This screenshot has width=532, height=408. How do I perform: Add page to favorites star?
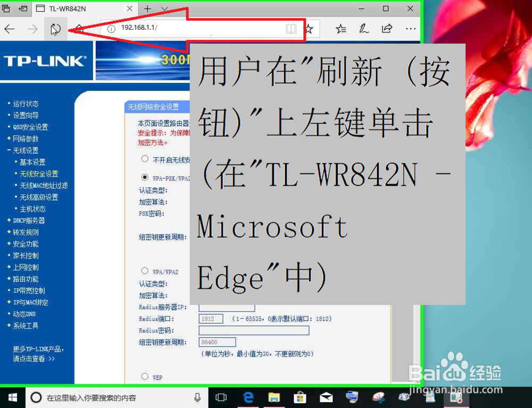(x=309, y=29)
